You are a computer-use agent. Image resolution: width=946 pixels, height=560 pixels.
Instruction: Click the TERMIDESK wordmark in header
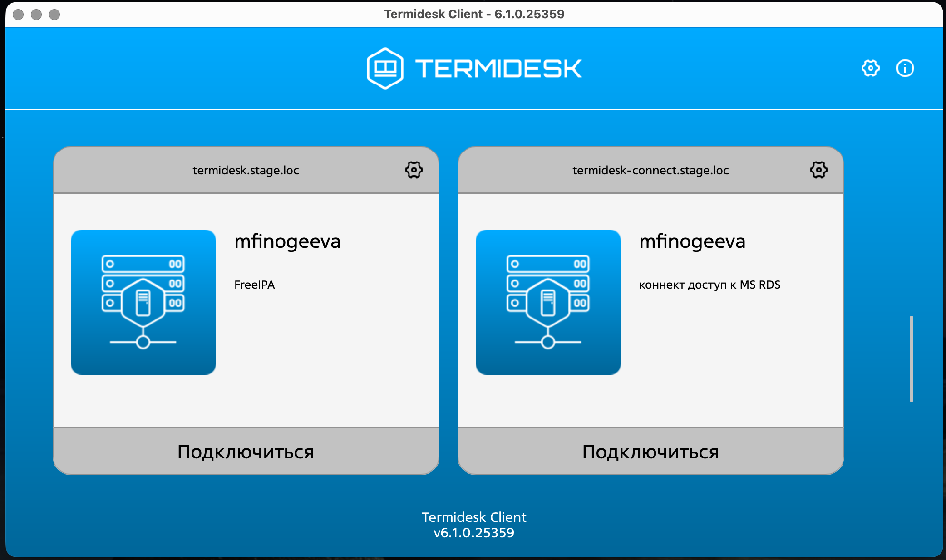[x=498, y=69]
